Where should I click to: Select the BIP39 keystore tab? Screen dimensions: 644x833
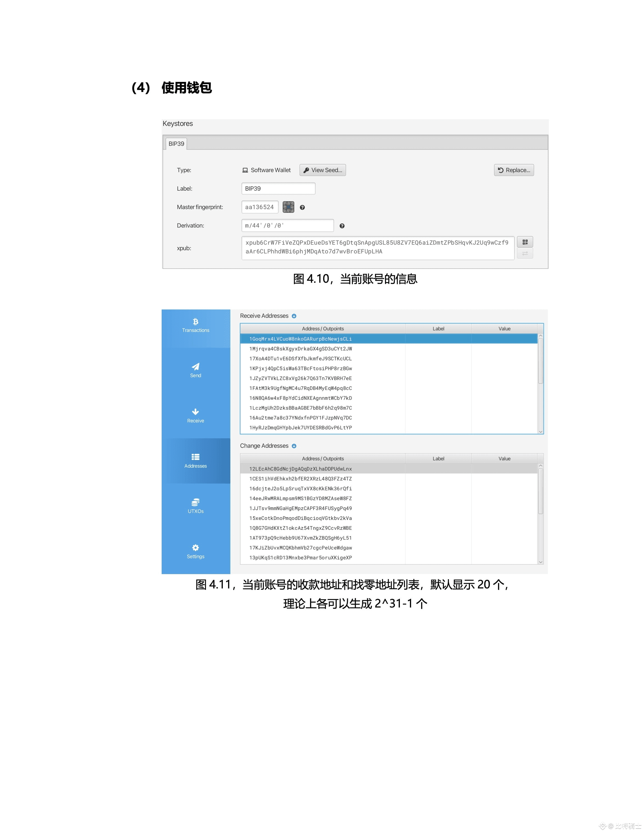click(x=176, y=144)
